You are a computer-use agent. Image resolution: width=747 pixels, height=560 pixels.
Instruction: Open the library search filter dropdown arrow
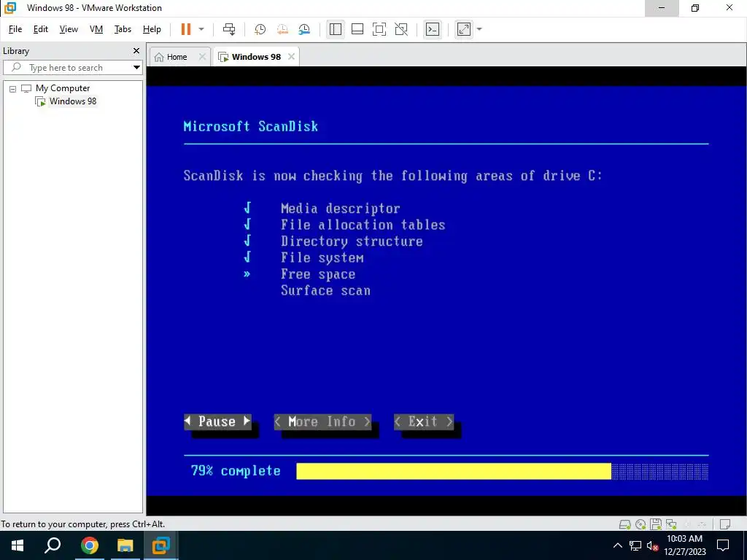tap(136, 68)
